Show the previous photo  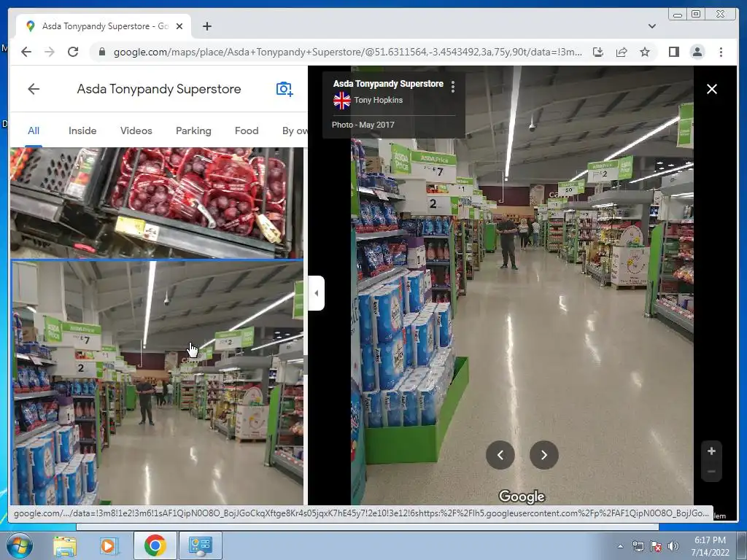coord(500,455)
